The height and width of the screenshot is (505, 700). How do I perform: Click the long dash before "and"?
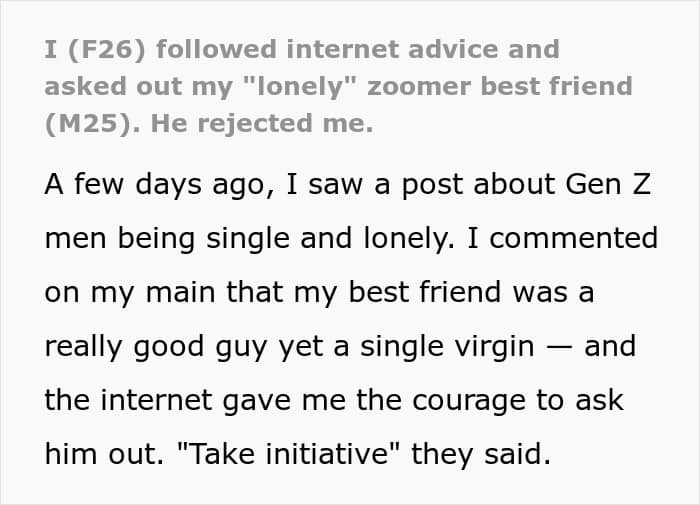click(x=559, y=348)
